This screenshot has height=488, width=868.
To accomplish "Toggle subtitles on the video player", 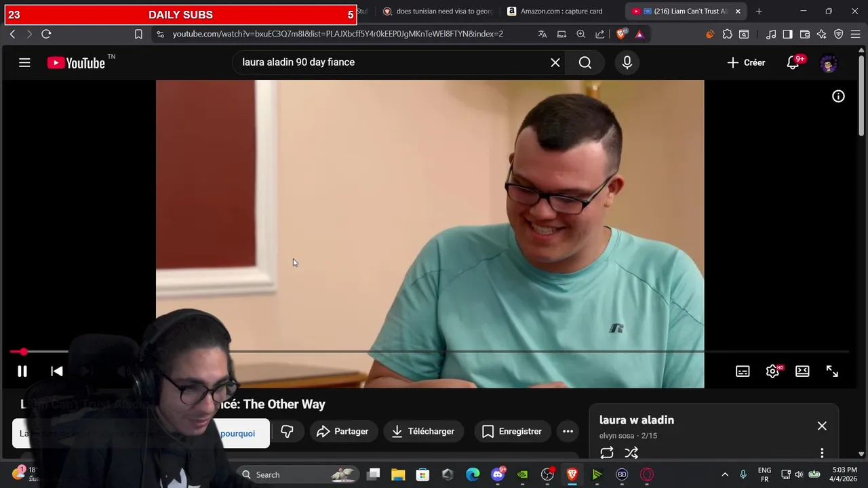I will [743, 371].
